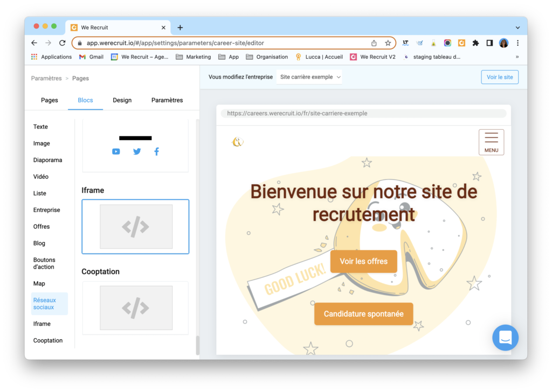The height and width of the screenshot is (392, 552).
Task: Click the Applications grid bookmark icon
Action: (x=34, y=57)
